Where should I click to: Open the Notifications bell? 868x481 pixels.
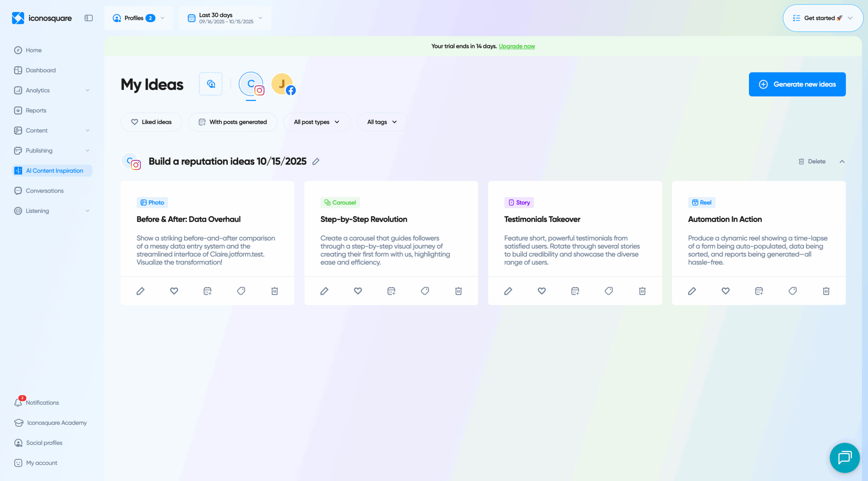point(19,402)
